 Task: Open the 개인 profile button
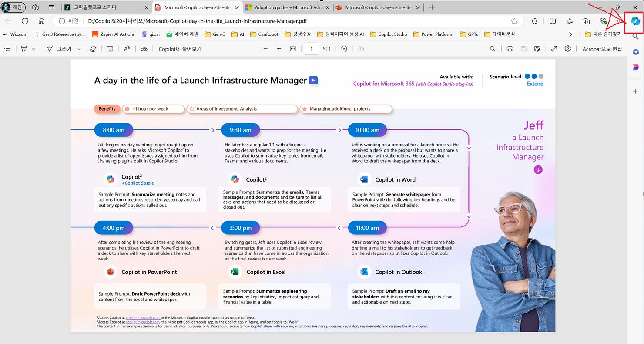coord(13,7)
